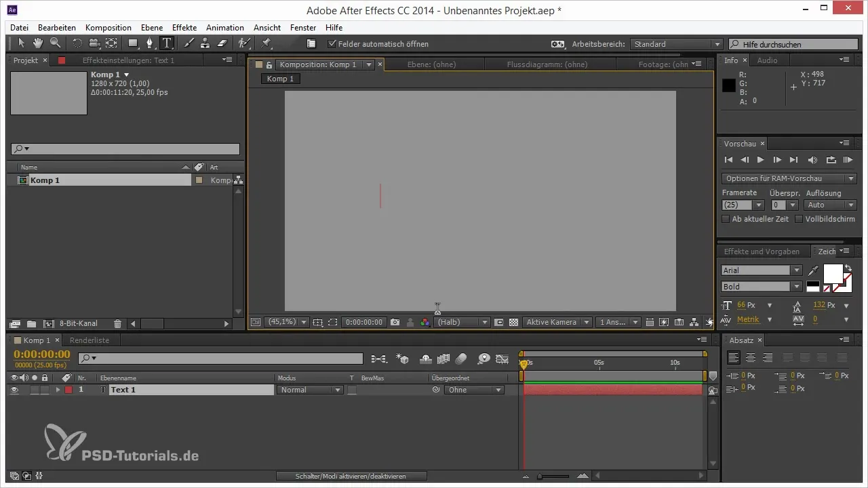Select the Eraser tool
868x488 pixels.
222,43
